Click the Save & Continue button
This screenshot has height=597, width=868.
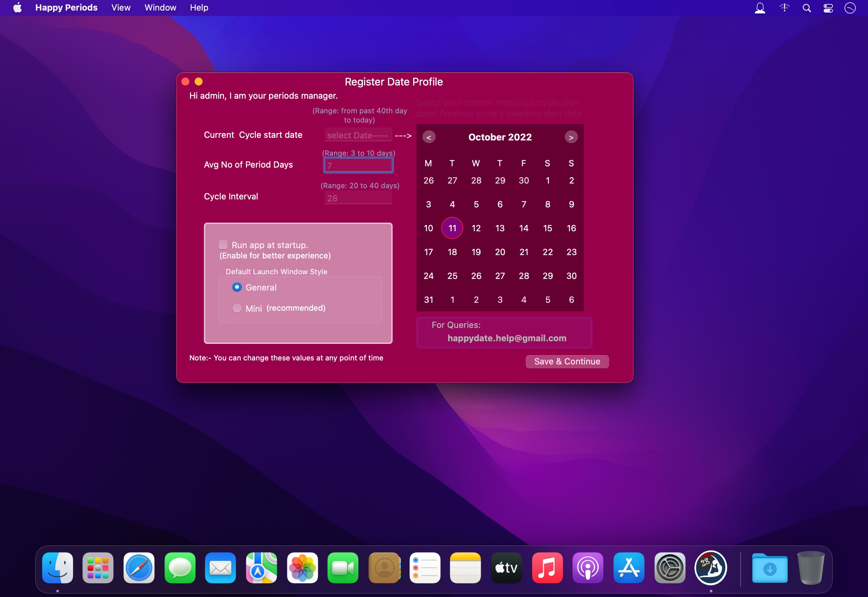click(x=567, y=361)
